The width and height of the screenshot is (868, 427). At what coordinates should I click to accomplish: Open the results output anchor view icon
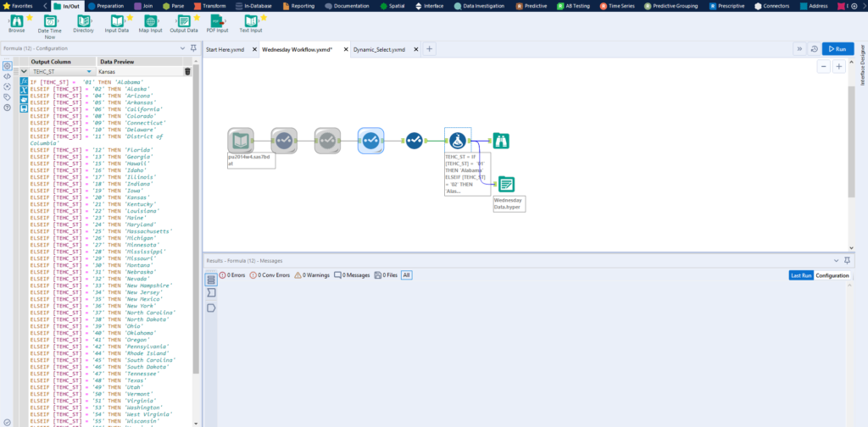[x=211, y=308]
